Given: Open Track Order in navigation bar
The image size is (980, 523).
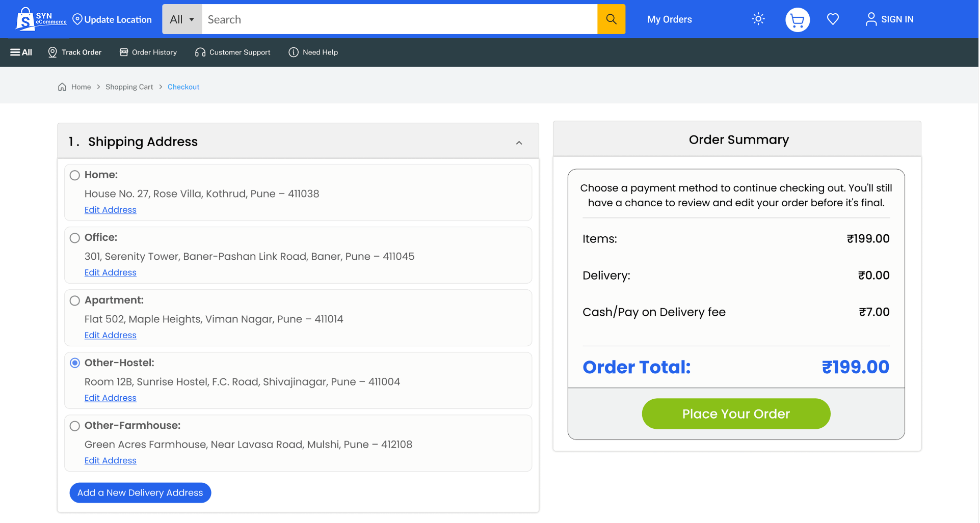Looking at the screenshot, I should [75, 52].
